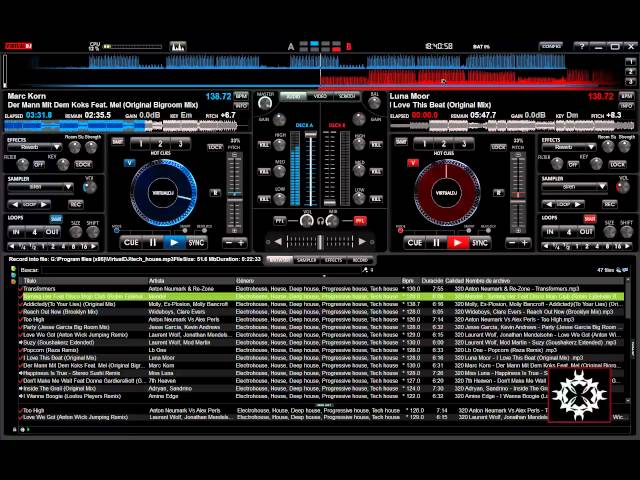Screen dimensions: 640x480
Task: Decrease pitch with left deck minus button
Action: click(229, 243)
